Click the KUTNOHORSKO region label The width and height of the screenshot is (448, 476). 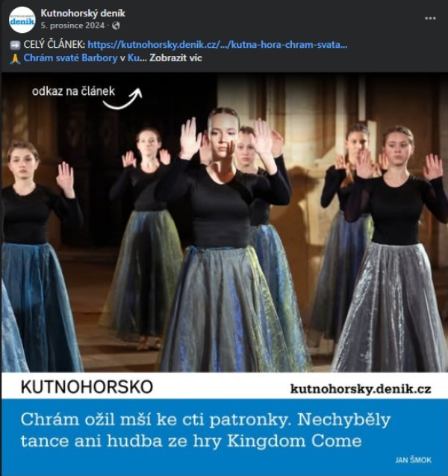87,387
